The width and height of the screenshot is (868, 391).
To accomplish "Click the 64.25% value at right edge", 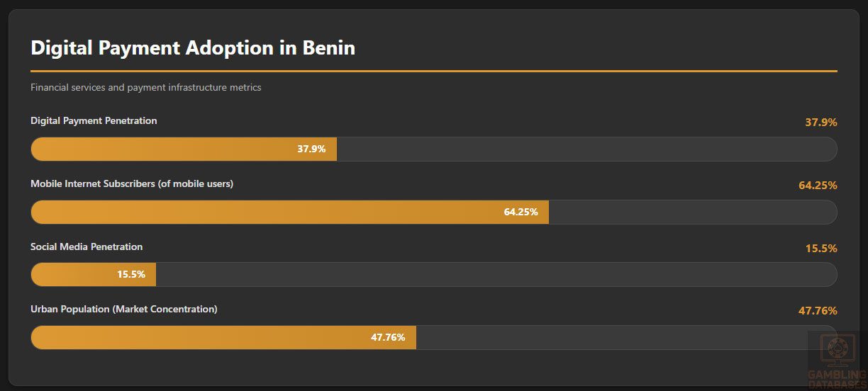I will [818, 186].
